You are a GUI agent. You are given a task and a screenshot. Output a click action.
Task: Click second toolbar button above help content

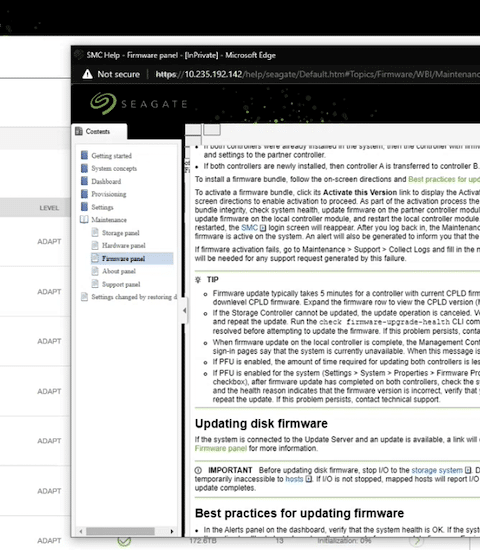212,130
